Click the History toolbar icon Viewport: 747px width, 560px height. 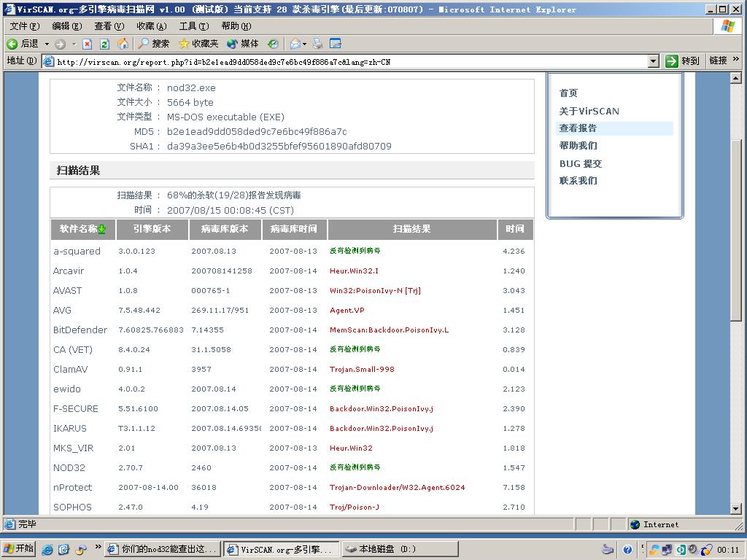pos(273,44)
